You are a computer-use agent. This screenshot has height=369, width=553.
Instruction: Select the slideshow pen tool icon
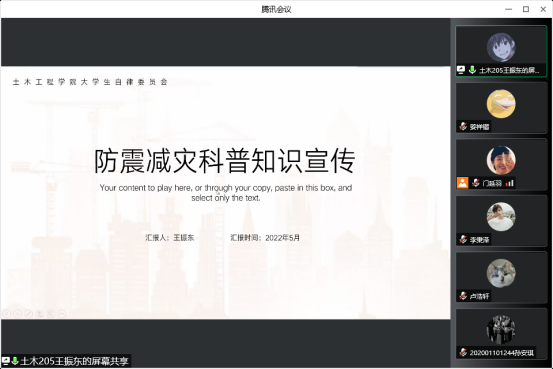tap(29, 313)
